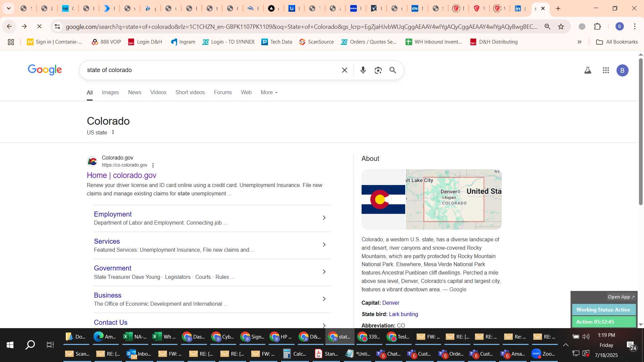Open Login TD SYNNEX bookmark

[x=228, y=42]
